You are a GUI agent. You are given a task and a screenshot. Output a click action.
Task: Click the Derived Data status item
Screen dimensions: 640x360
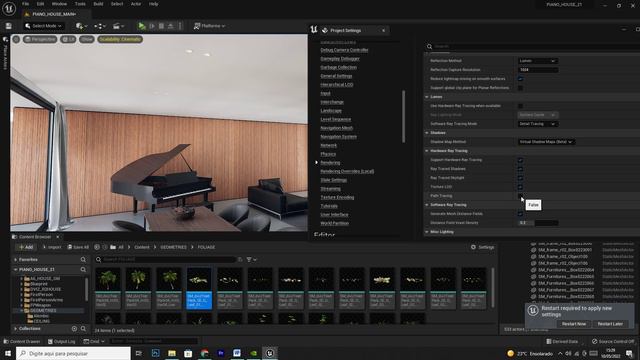pos(562,341)
